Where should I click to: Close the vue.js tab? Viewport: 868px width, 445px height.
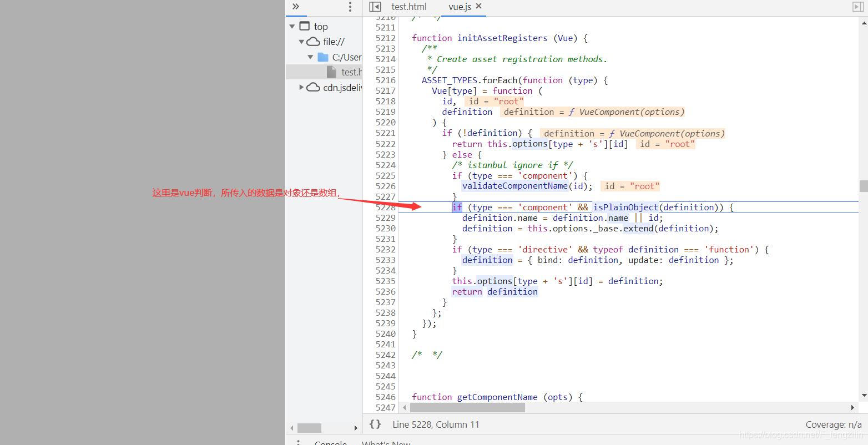479,6
